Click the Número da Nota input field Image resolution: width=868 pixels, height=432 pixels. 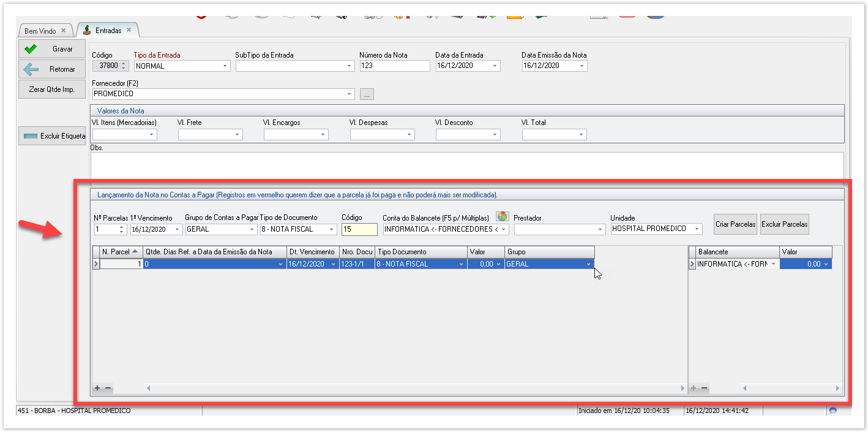coord(394,66)
